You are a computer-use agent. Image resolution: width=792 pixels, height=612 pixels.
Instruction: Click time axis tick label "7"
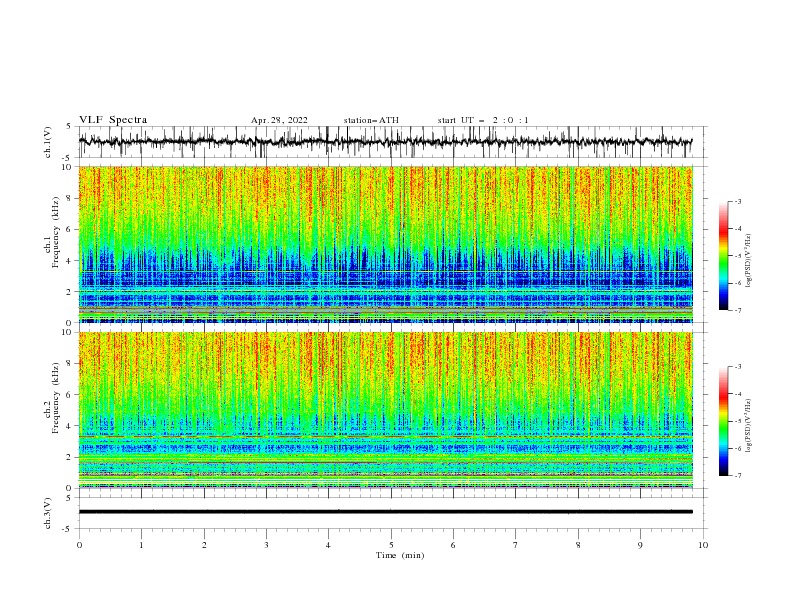[516, 545]
